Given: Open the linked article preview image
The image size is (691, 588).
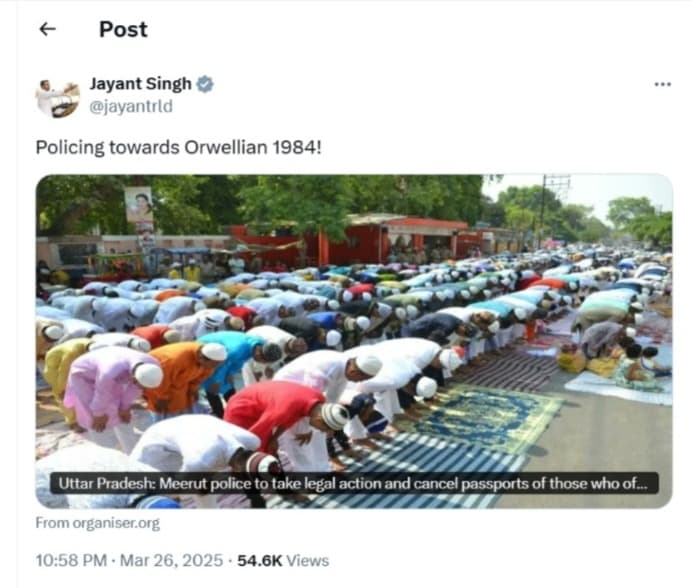Looking at the screenshot, I should [x=354, y=341].
